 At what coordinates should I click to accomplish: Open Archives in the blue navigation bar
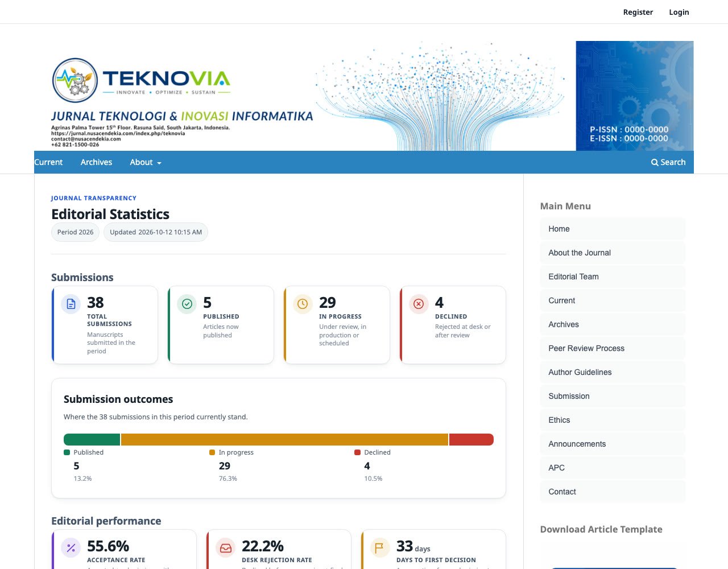[96, 162]
